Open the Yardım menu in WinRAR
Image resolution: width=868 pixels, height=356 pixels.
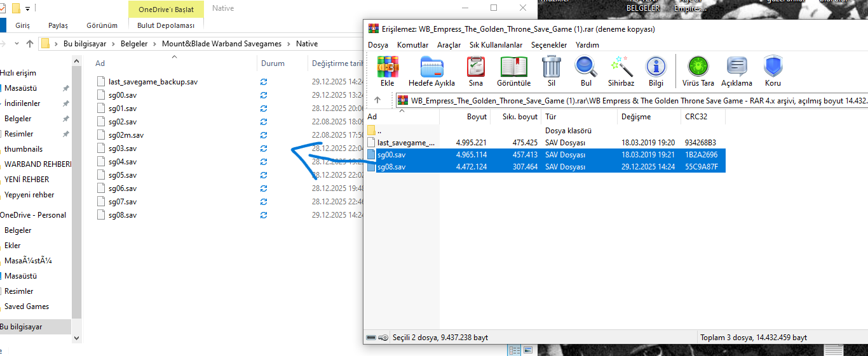[x=587, y=45]
